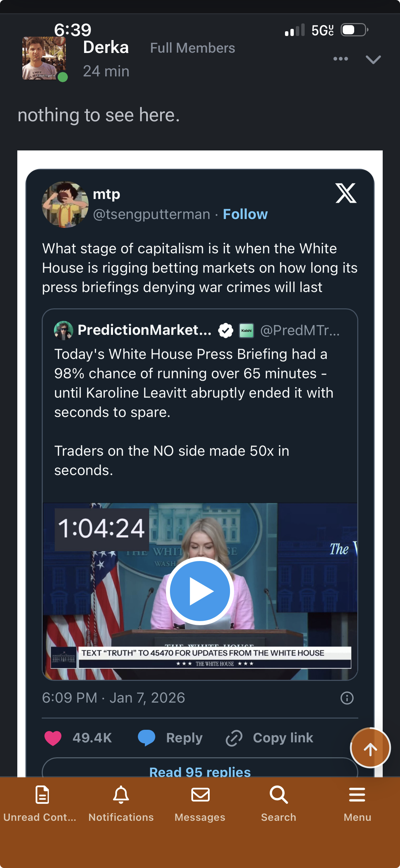This screenshot has height=868, width=400.
Task: Click the X logo on embedded tweet
Action: tap(346, 193)
